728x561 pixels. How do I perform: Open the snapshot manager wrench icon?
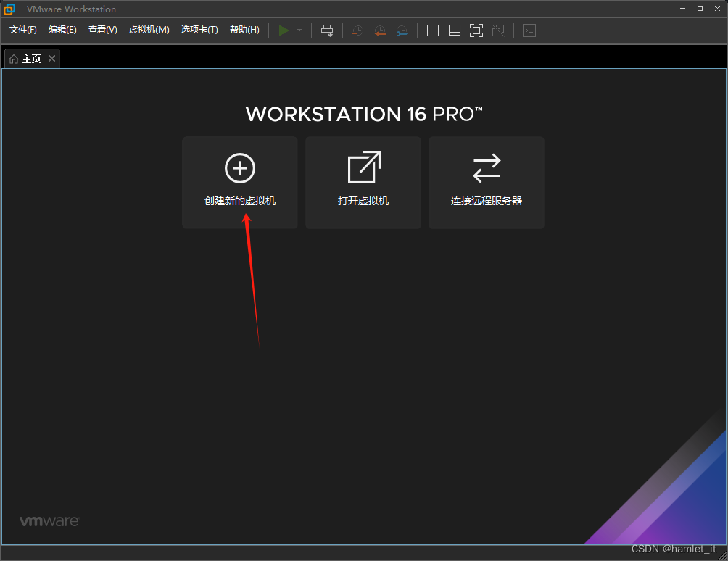[x=402, y=30]
